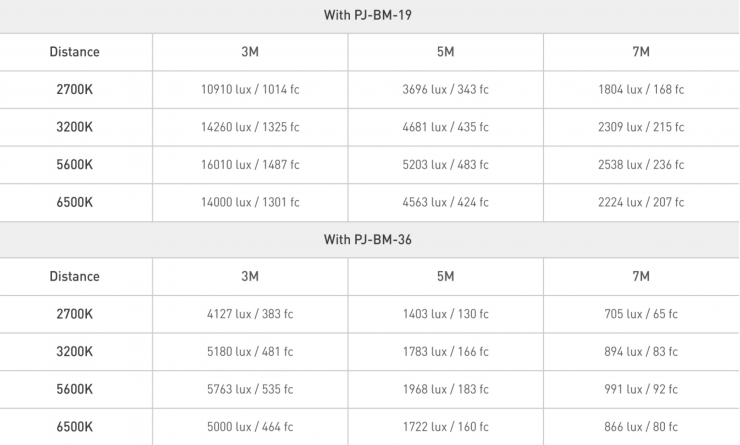The width and height of the screenshot is (740, 445).
Task: Select the 866 lux / 80 fc cell
Action: tap(641, 426)
